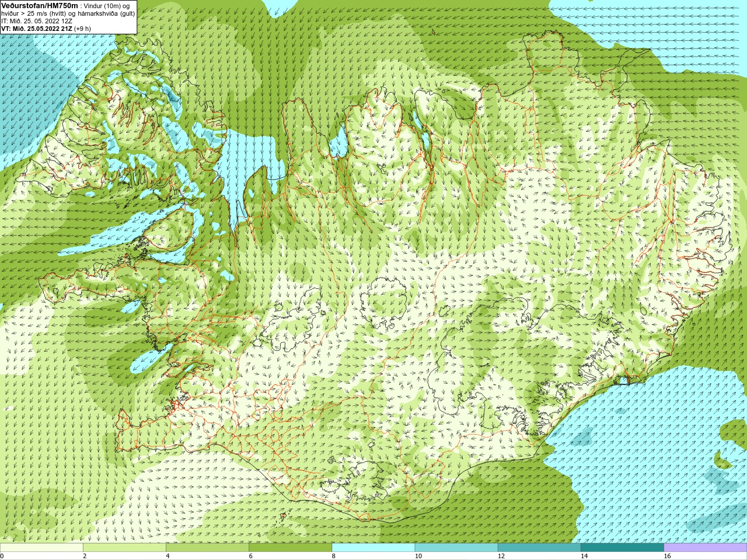Select the turquoise 10–12 m/s legend swatch
Image resolution: width=747 pixels, height=560 pixels.
[x=456, y=548]
